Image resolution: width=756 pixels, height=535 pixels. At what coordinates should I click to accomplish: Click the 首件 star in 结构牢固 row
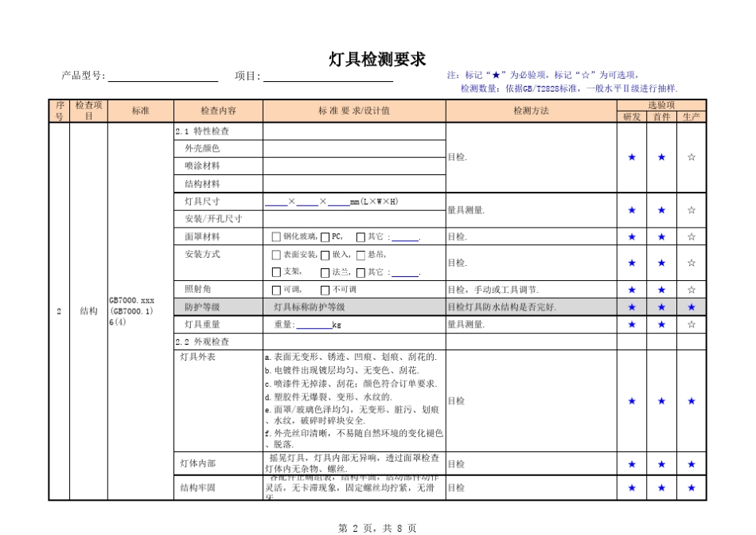click(x=661, y=488)
